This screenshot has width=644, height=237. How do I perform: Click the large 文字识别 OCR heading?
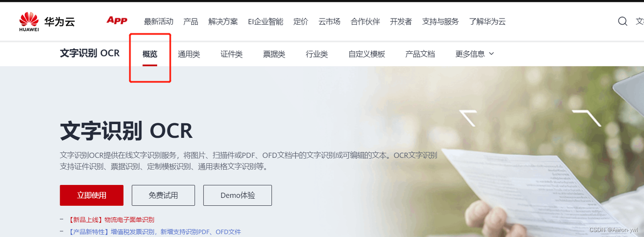126,131
